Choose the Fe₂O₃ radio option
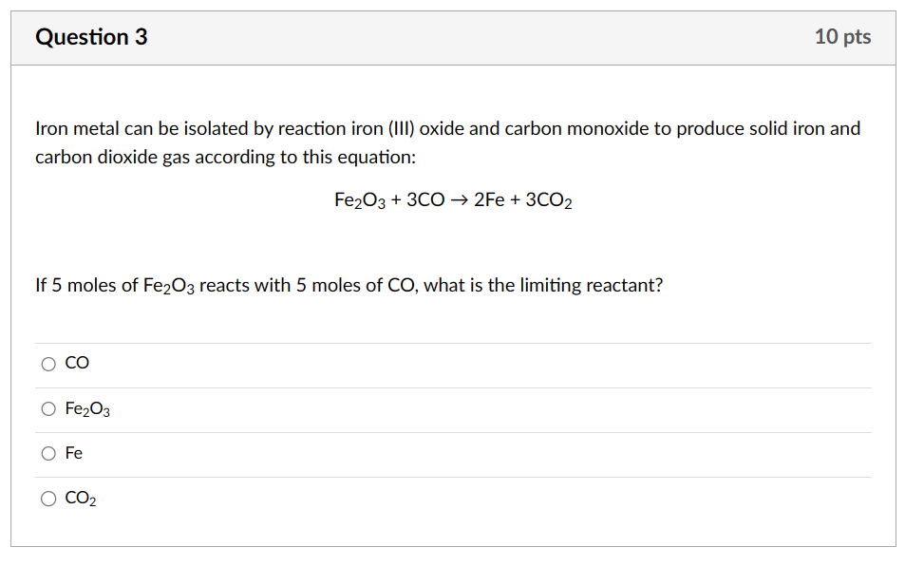Viewport: 924px width, 566px height. (48, 409)
